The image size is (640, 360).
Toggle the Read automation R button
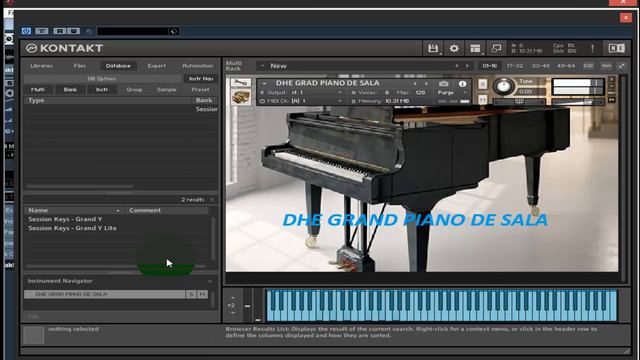(x=60, y=31)
